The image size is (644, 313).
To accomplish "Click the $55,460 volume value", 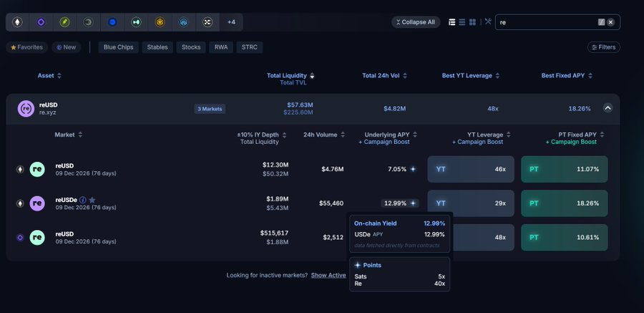I will tap(331, 203).
